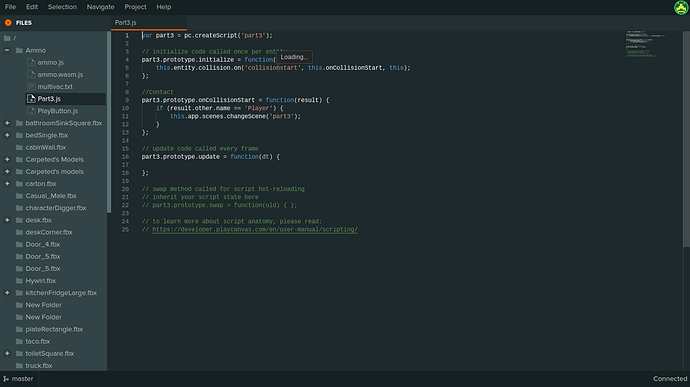Click the code minimap preview
The width and height of the screenshot is (690, 387).
(646, 44)
